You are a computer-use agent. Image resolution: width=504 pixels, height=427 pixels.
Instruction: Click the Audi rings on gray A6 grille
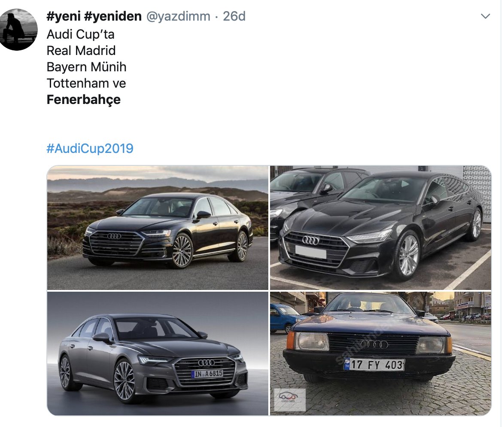pos(206,363)
